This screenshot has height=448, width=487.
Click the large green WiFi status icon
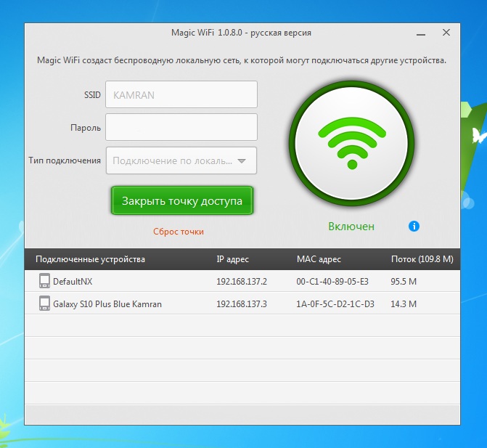click(352, 142)
